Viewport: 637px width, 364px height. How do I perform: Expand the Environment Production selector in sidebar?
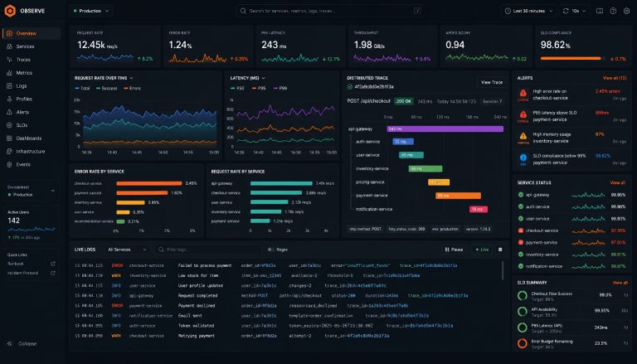pyautogui.click(x=32, y=191)
